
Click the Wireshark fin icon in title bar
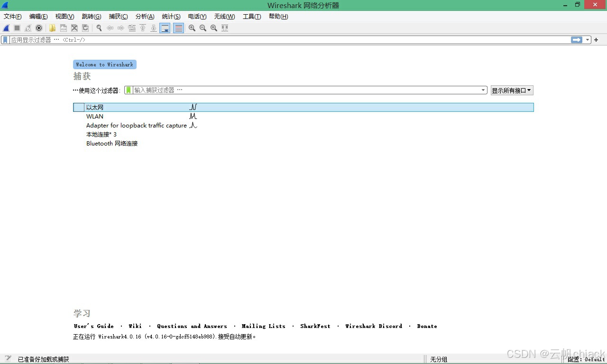pyautogui.click(x=5, y=5)
